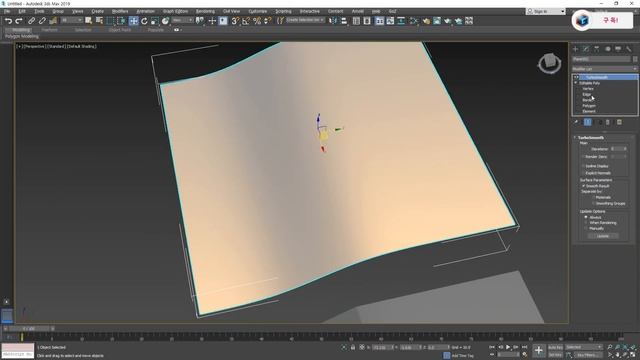Open the Tools menu

tap(39, 11)
